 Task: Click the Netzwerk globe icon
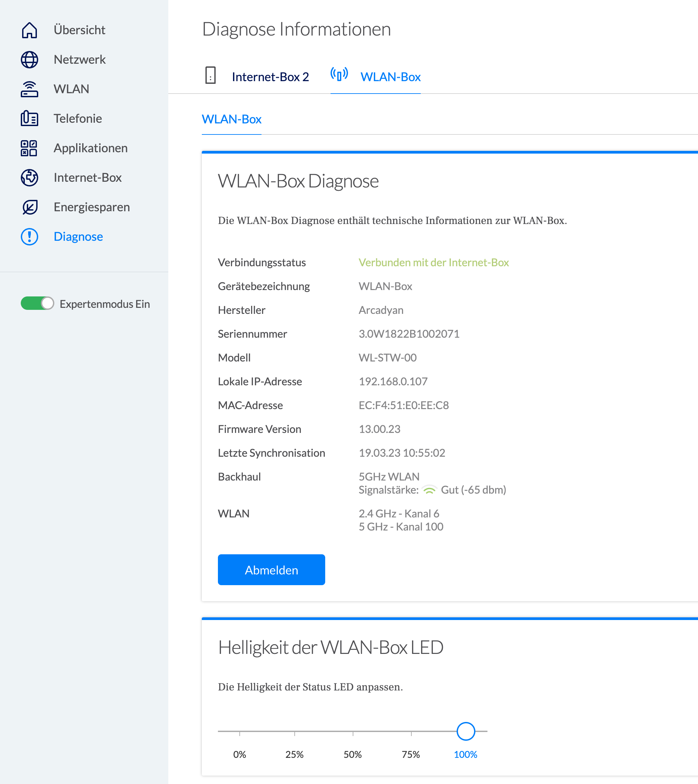coord(30,59)
